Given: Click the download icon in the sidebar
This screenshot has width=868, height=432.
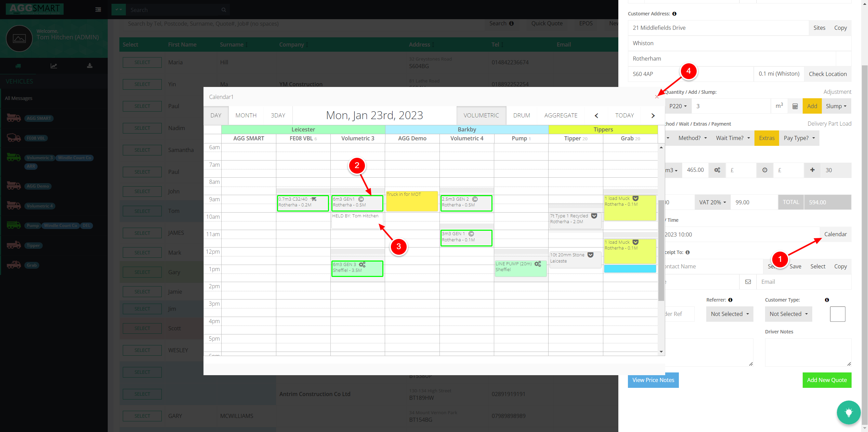Looking at the screenshot, I should tap(90, 66).
